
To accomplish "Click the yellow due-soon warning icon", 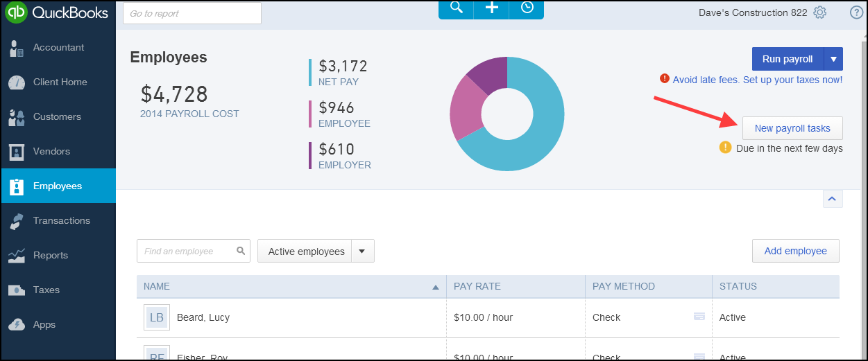I will (725, 148).
